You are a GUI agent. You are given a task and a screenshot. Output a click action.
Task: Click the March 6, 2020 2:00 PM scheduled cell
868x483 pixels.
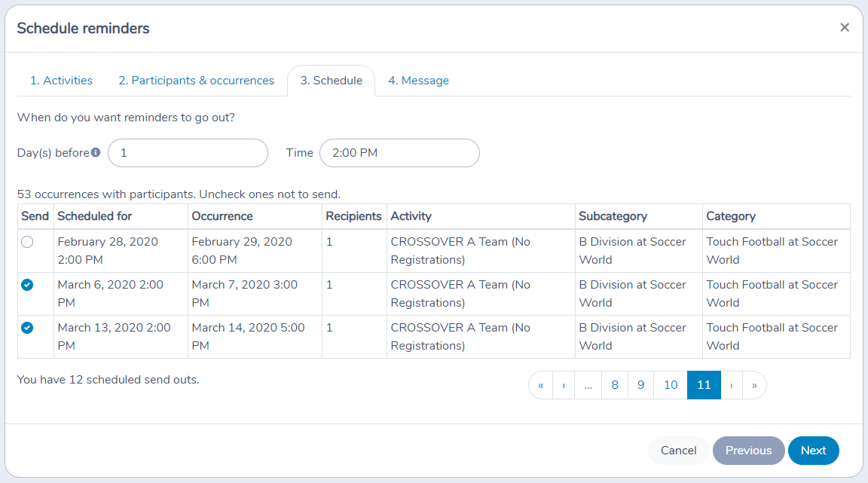(x=121, y=294)
